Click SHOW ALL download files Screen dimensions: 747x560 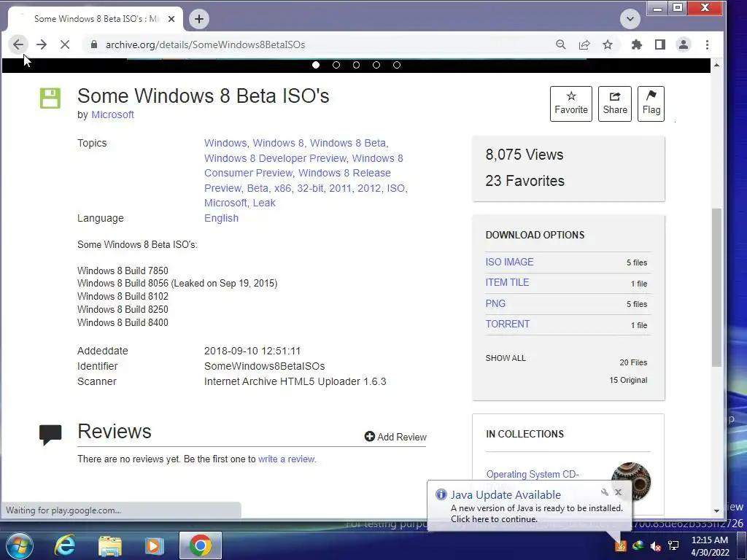pos(506,358)
